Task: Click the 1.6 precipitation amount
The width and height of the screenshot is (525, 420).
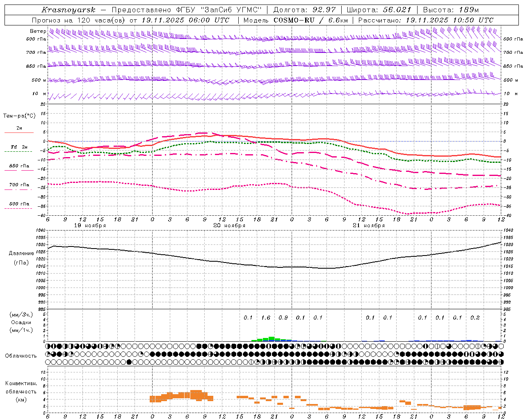Action: tap(266, 317)
